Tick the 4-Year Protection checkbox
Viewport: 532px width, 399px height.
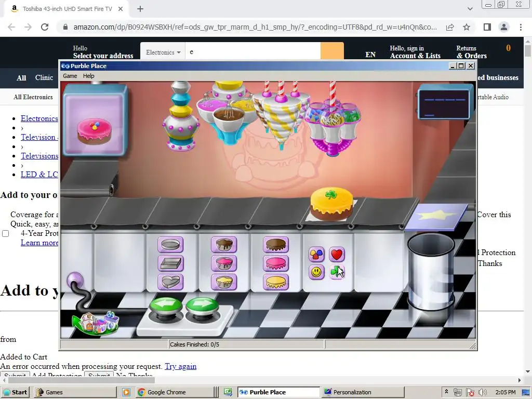(5, 233)
